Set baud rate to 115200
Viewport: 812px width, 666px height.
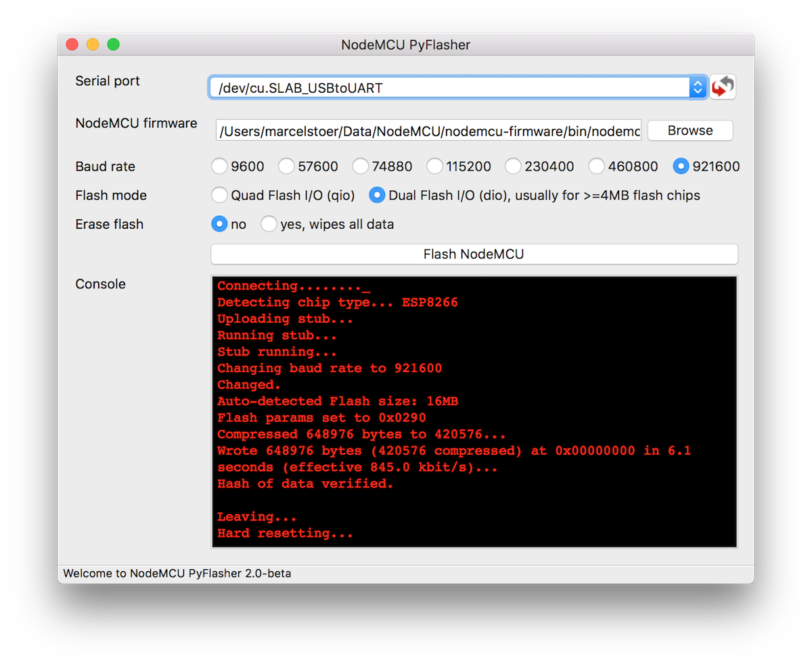pos(434,166)
